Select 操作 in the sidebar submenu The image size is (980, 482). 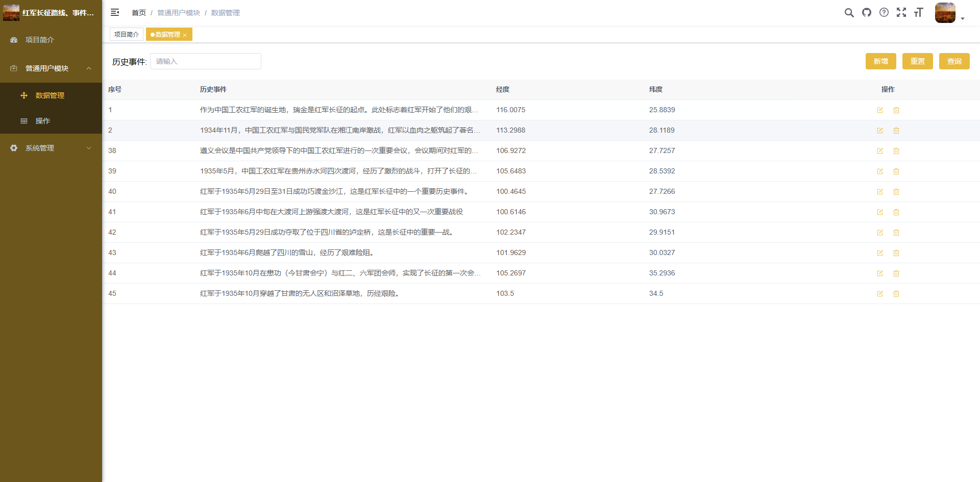click(43, 121)
